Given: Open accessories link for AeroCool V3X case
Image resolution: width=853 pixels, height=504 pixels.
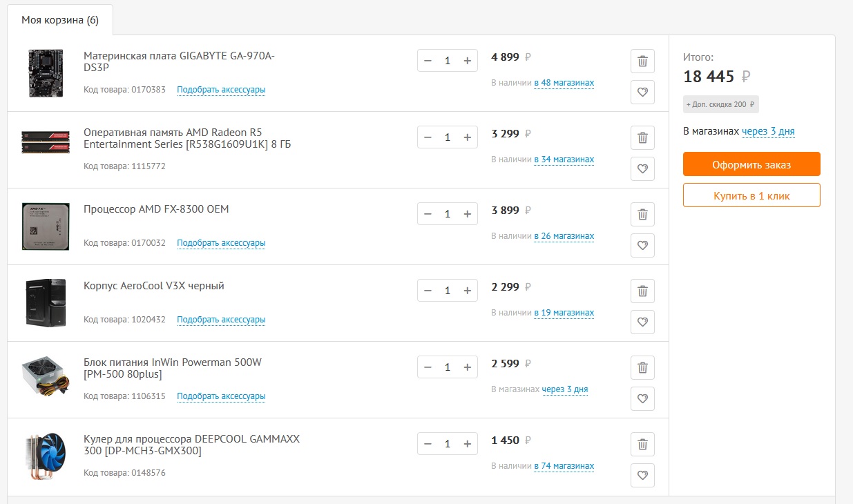Looking at the screenshot, I should point(221,320).
